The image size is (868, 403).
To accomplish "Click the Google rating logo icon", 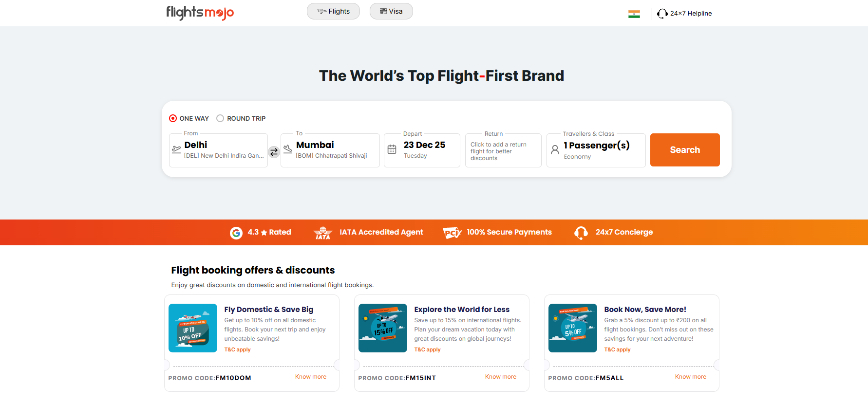I will pyautogui.click(x=236, y=233).
